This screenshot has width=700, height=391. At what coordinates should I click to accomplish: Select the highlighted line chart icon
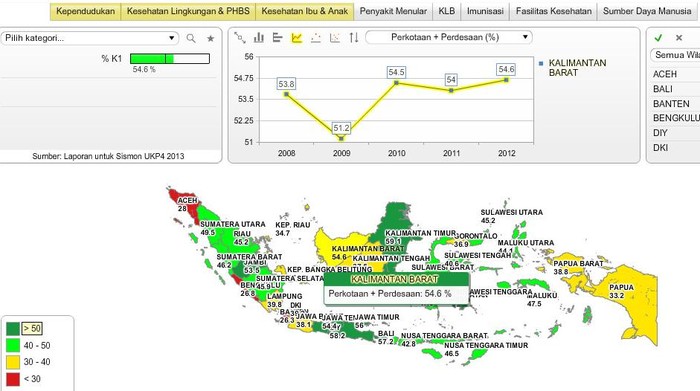coord(297,38)
